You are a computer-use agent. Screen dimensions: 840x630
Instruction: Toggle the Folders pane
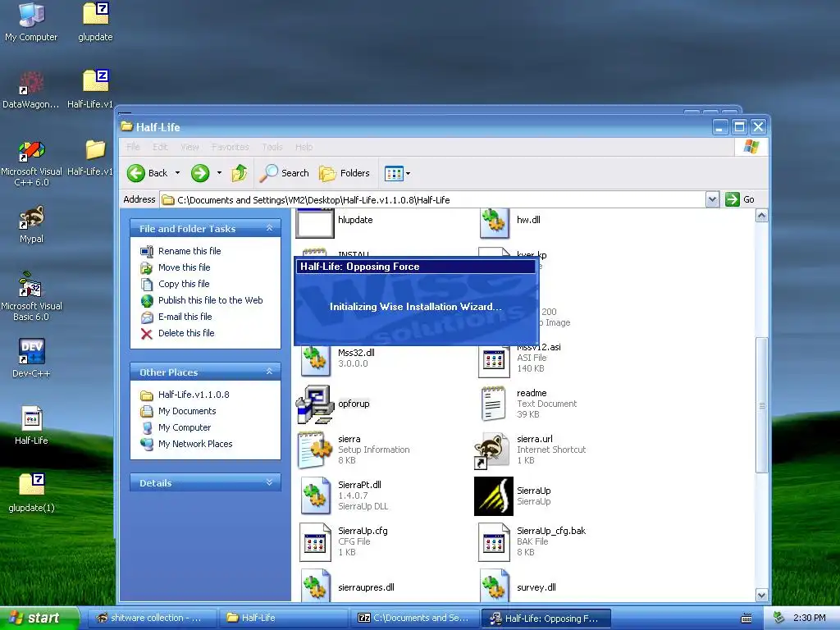[344, 173]
